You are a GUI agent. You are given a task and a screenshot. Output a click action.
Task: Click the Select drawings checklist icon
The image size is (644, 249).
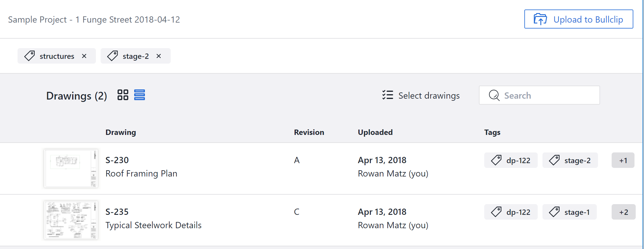click(x=388, y=95)
